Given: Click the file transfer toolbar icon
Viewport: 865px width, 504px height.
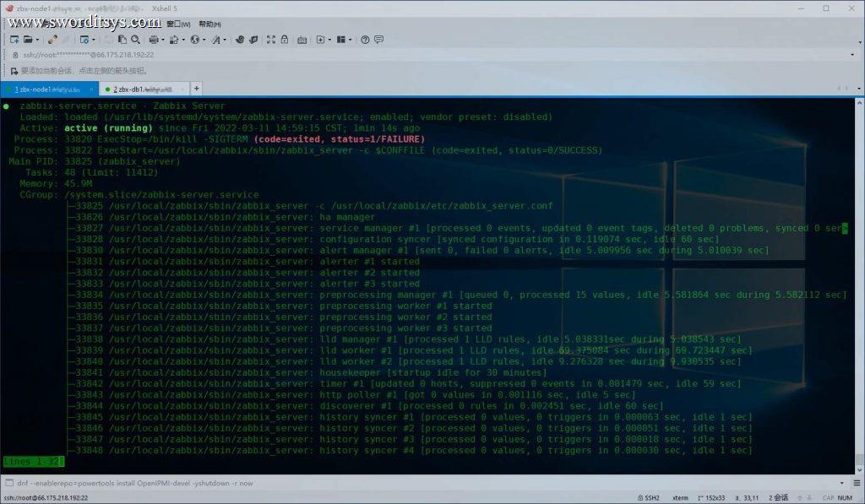Looking at the screenshot, I should tap(174, 40).
